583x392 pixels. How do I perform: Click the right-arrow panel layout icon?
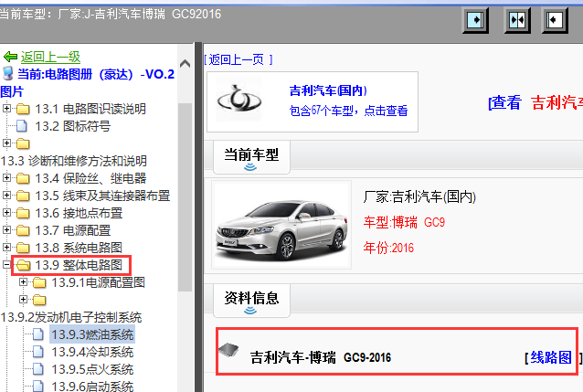pyautogui.click(x=475, y=19)
